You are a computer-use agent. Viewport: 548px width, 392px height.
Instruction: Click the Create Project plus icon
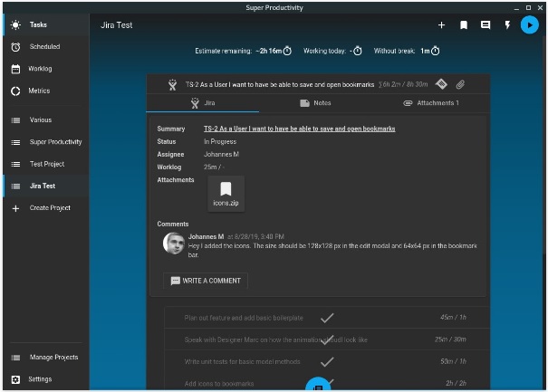pyautogui.click(x=15, y=208)
